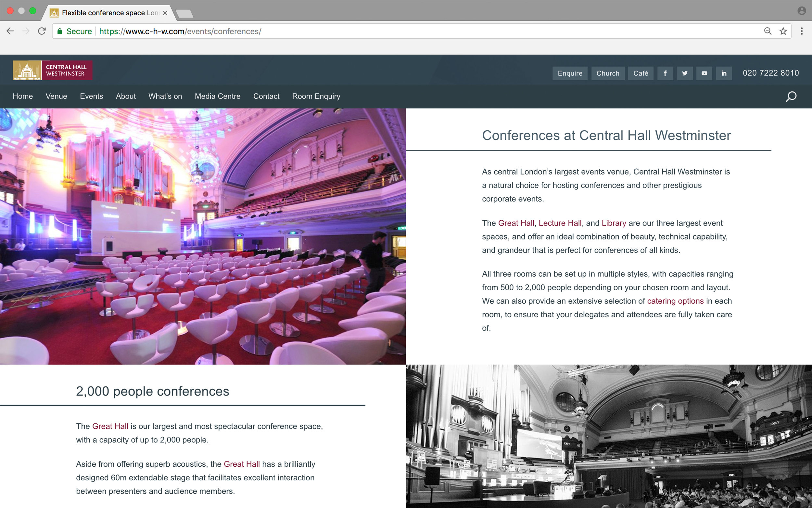Click the phone number 020 7222 8010
The height and width of the screenshot is (508, 812).
click(771, 73)
